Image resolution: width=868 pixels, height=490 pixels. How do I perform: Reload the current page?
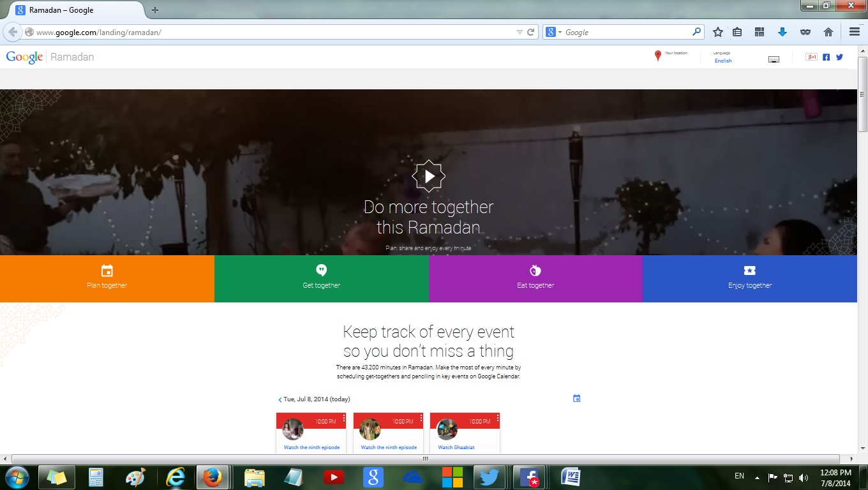[530, 32]
